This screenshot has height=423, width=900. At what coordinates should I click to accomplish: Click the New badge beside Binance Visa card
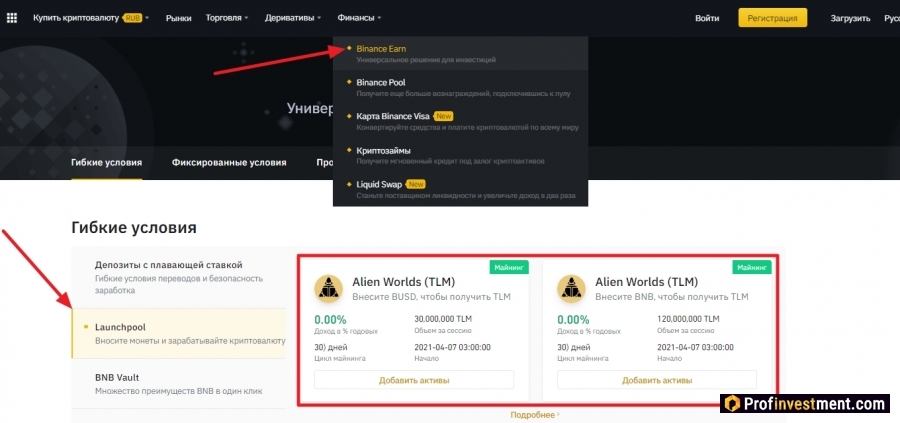[444, 117]
